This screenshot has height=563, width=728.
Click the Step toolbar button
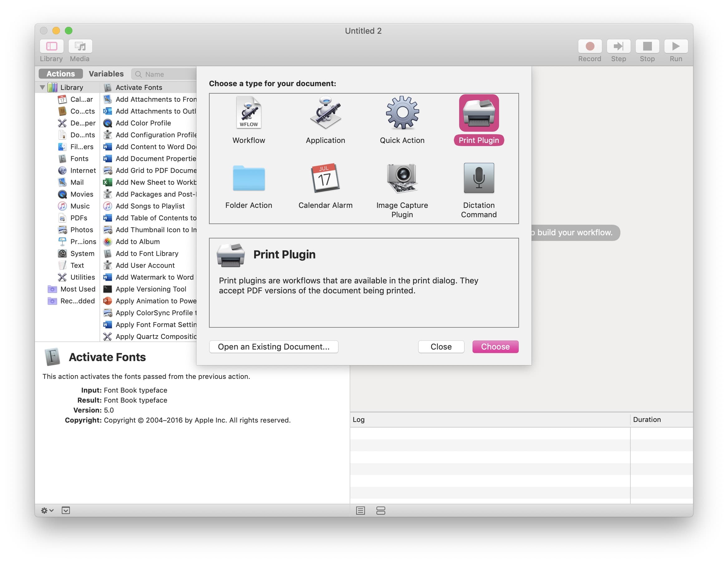[x=618, y=46]
